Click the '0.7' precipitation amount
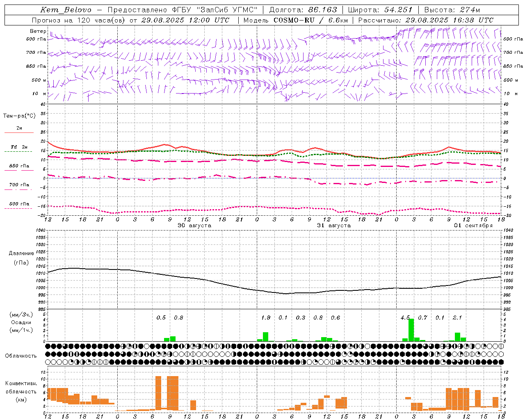The height and width of the screenshot is (420, 525). point(422,317)
